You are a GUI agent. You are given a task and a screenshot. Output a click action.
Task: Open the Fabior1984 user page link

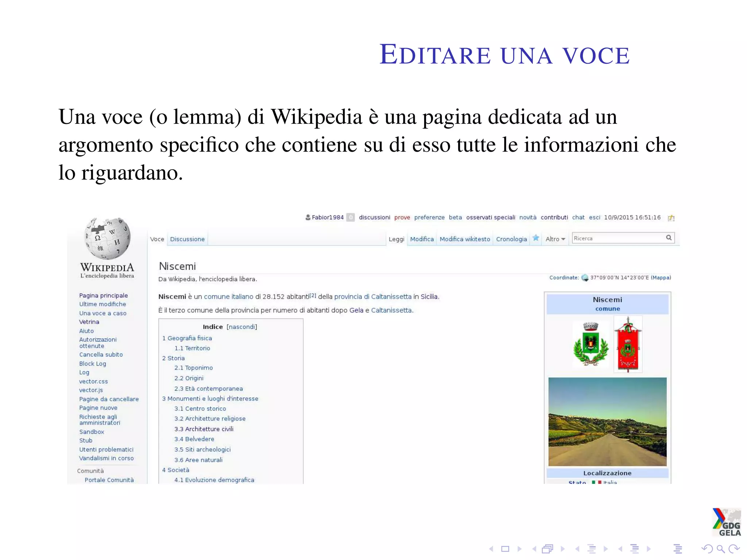tap(328, 217)
